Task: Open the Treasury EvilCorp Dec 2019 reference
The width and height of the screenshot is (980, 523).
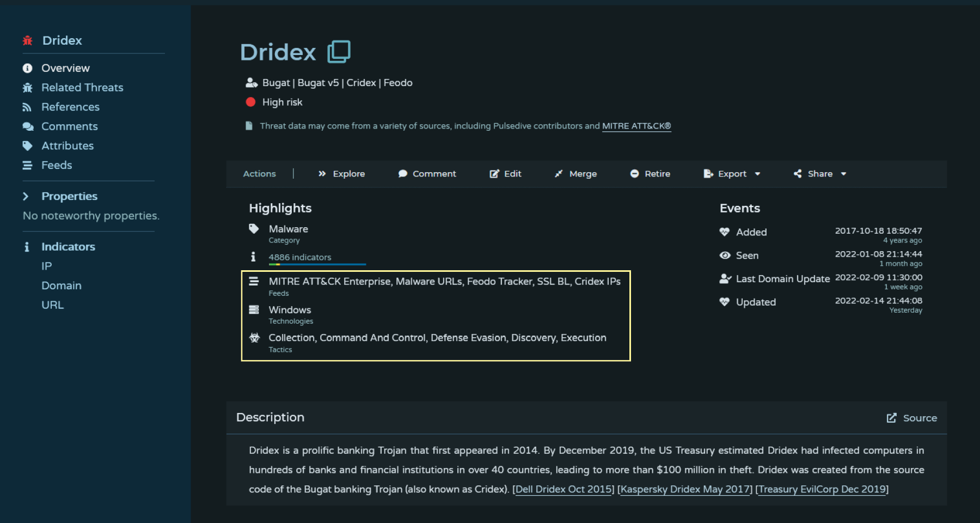Action: [x=822, y=489]
